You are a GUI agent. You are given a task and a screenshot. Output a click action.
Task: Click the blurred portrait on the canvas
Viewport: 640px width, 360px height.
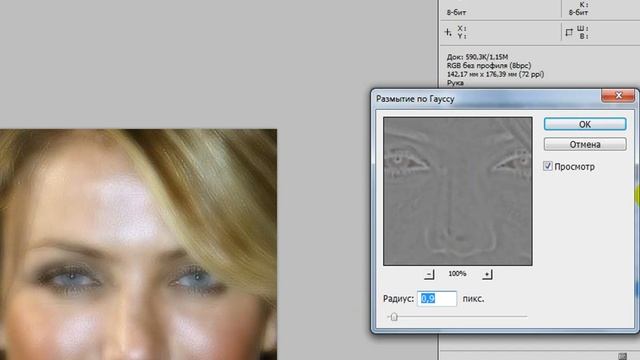tap(138, 244)
